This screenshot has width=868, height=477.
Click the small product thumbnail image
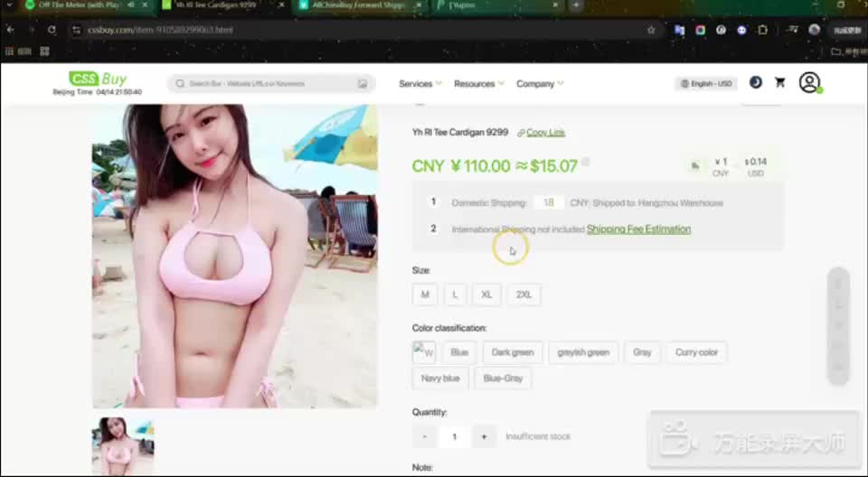(124, 446)
